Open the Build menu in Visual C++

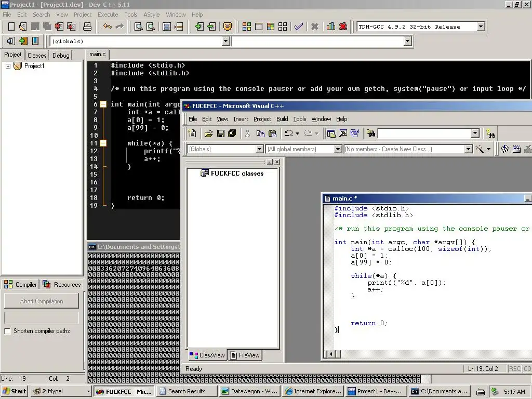tap(282, 119)
